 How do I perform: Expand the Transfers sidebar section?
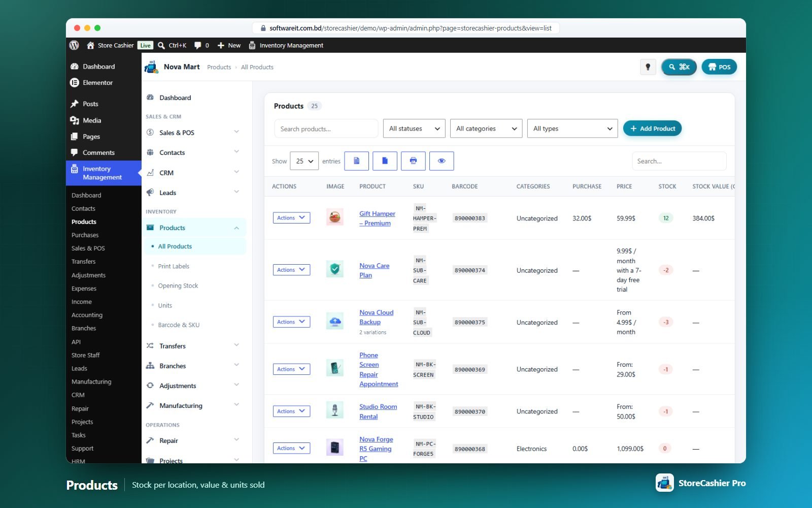(194, 346)
